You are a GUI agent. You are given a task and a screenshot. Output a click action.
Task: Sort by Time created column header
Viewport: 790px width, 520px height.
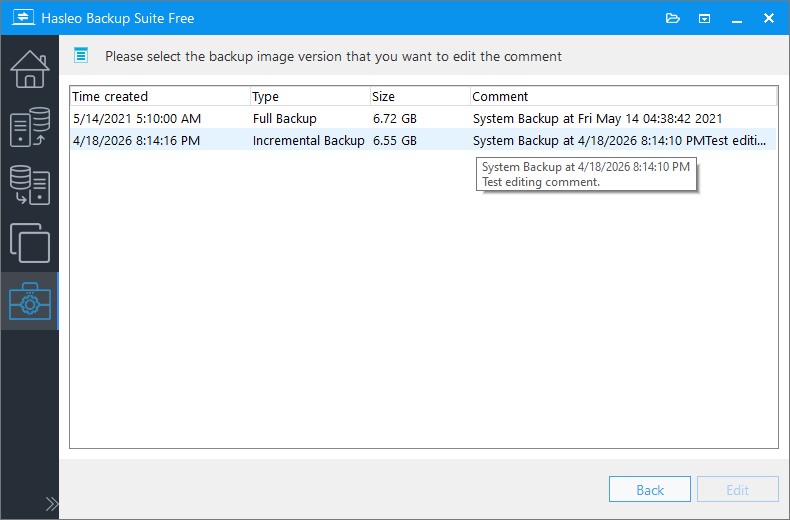coord(160,96)
